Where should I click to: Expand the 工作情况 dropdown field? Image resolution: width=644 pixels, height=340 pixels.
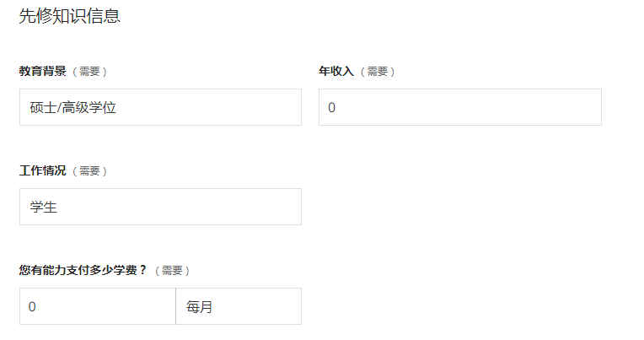161,207
